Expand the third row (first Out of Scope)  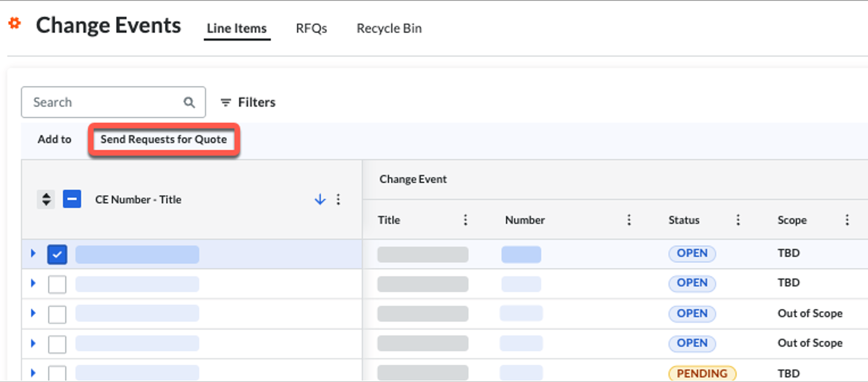pos(33,313)
